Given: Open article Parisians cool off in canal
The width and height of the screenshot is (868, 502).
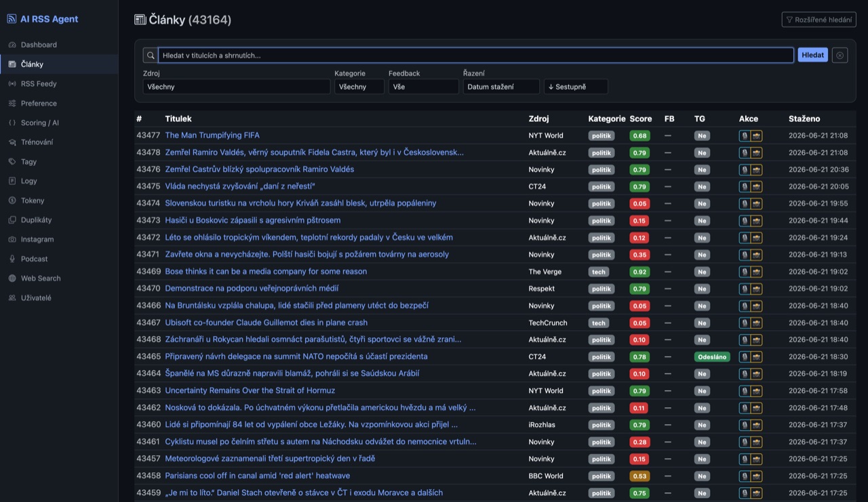Looking at the screenshot, I should 258,476.
